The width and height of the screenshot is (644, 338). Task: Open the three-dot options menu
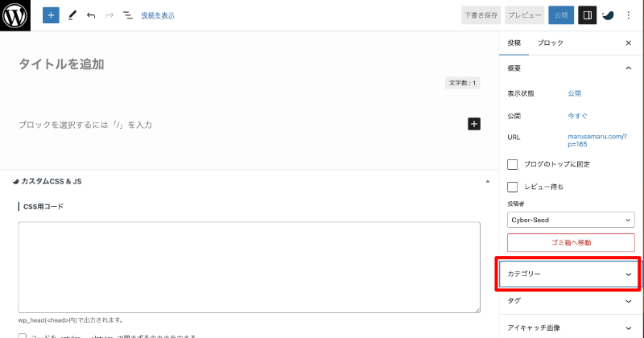(629, 15)
